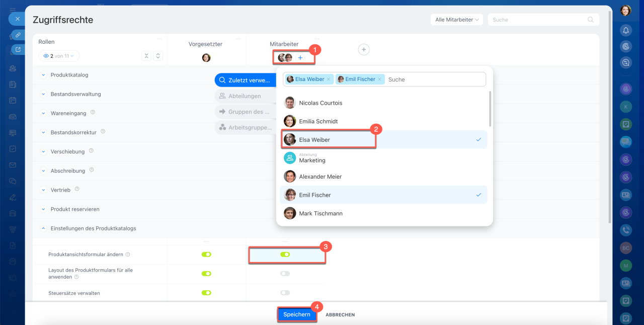Expand the Produkt reservieren section
Viewport: 644px width, 325px height.
(x=43, y=209)
